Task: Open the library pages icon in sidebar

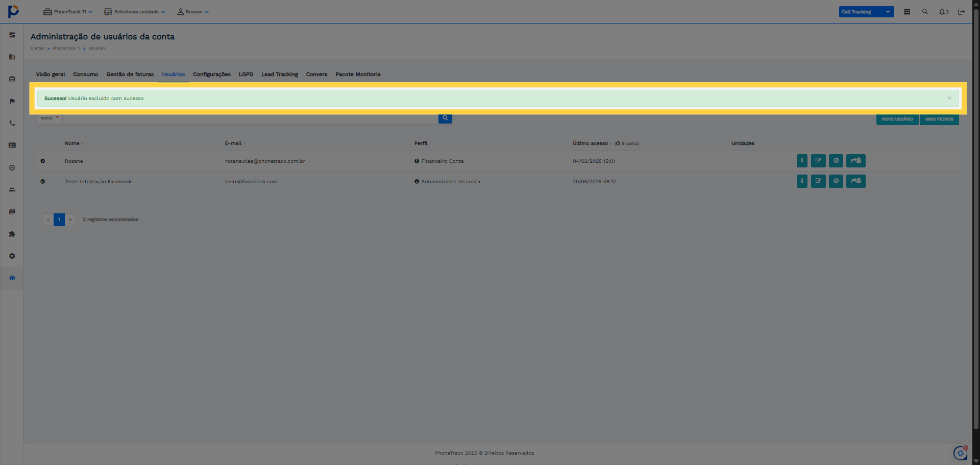Action: click(12, 211)
